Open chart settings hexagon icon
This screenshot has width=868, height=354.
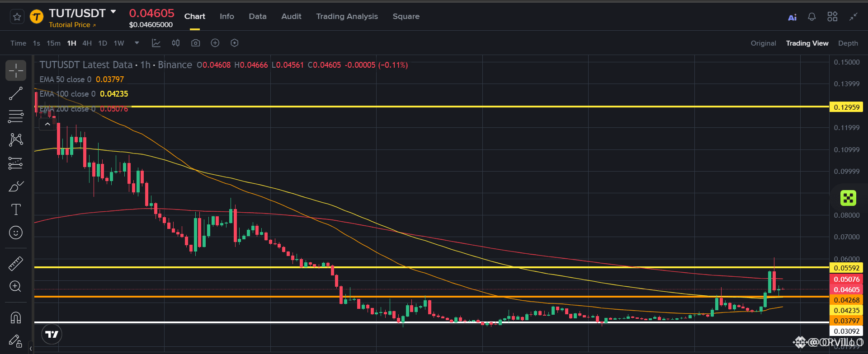click(234, 43)
